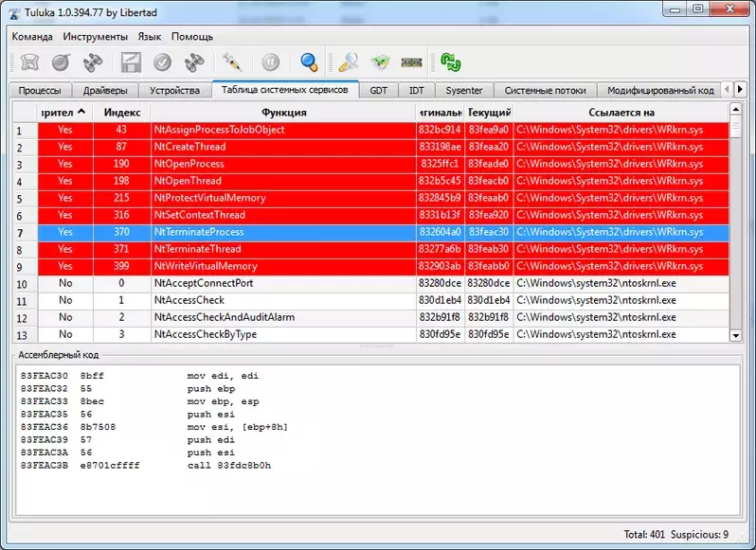The image size is (756, 550).
Task: Click the syringe inject icon
Action: (x=232, y=62)
